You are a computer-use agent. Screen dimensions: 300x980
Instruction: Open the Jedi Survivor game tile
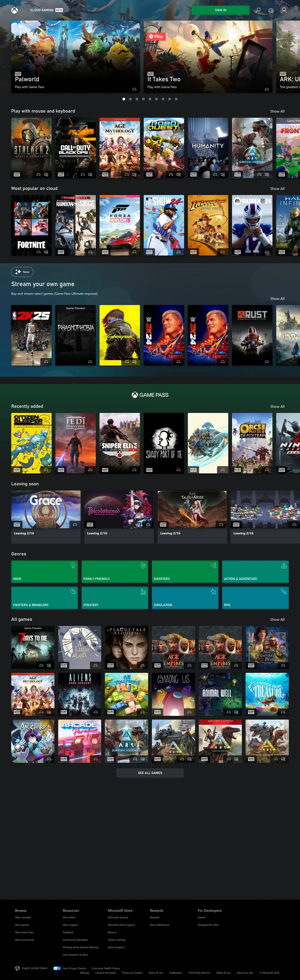tap(75, 443)
